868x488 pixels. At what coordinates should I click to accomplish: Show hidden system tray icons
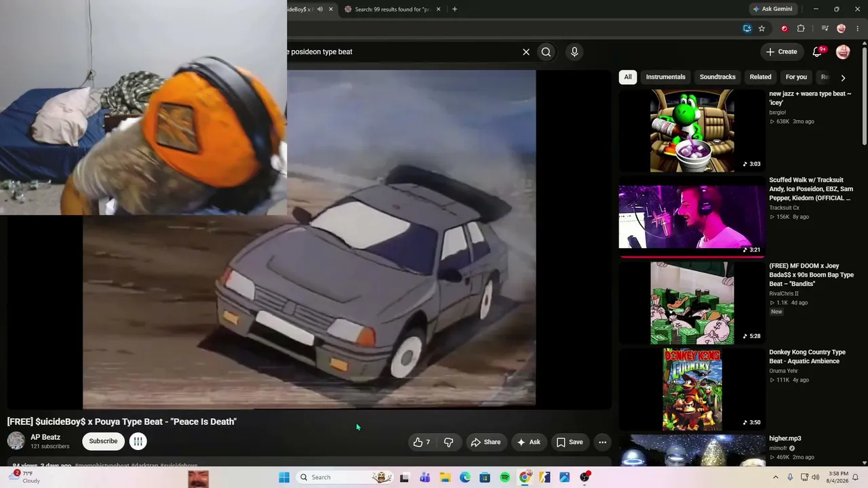(776, 477)
